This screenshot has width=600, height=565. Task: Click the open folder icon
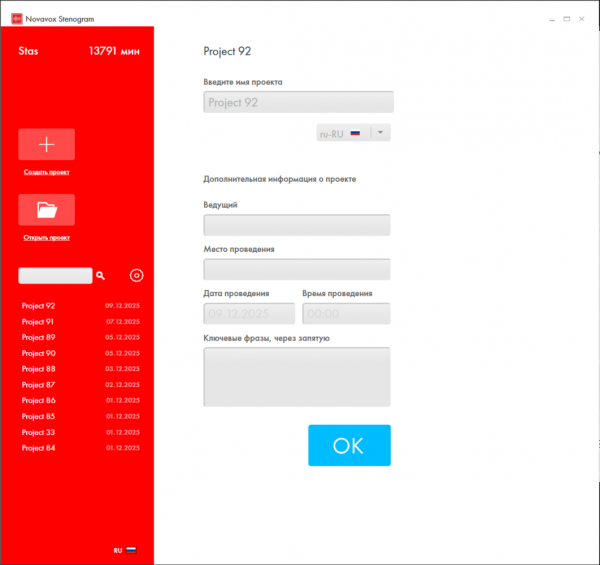click(46, 210)
